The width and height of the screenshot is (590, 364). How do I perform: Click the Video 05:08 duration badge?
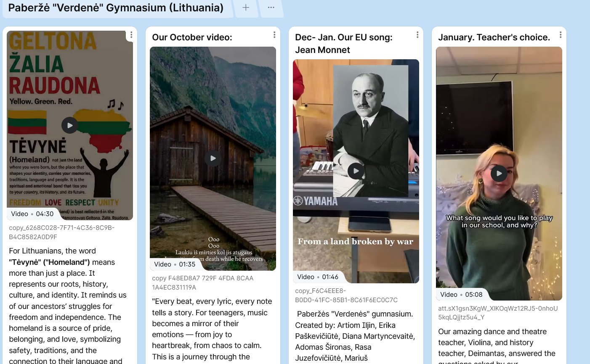tap(461, 295)
